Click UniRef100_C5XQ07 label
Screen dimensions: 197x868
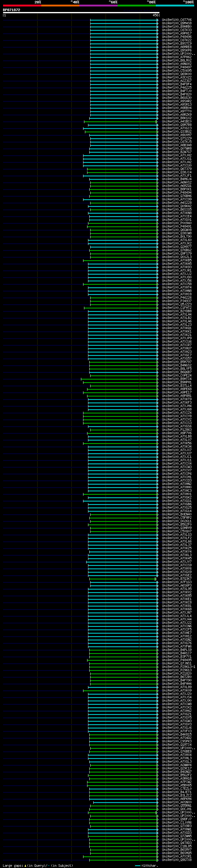click(176, 531)
